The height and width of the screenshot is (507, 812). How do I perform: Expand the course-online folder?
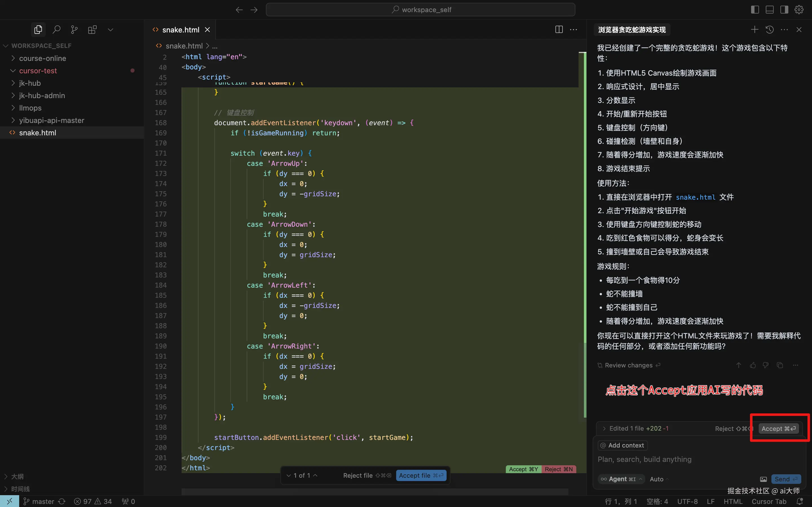(x=43, y=58)
